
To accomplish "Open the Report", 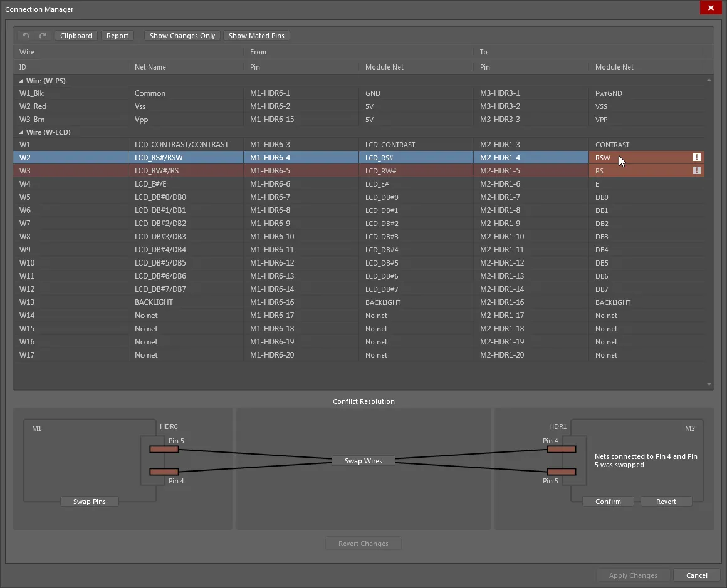I will point(117,36).
